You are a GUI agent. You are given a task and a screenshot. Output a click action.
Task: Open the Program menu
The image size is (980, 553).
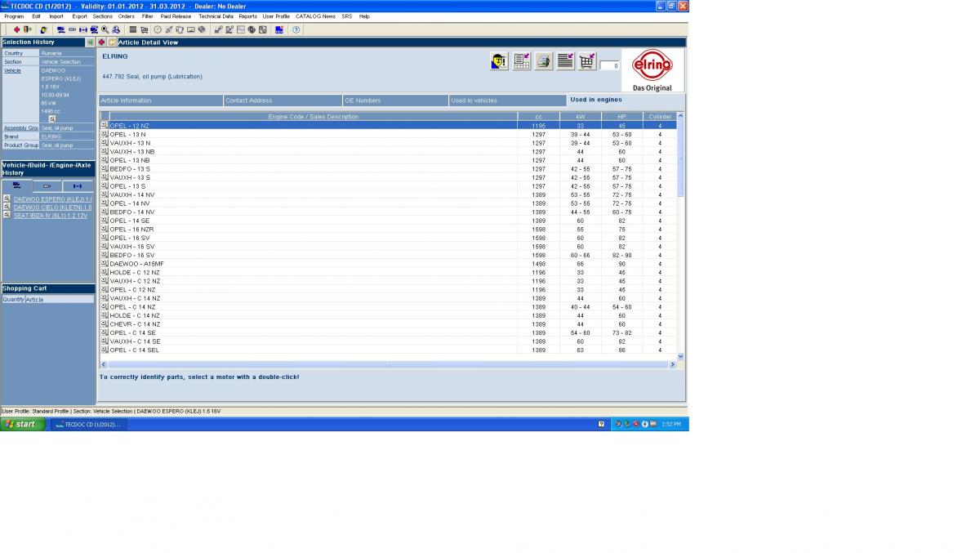(x=14, y=16)
